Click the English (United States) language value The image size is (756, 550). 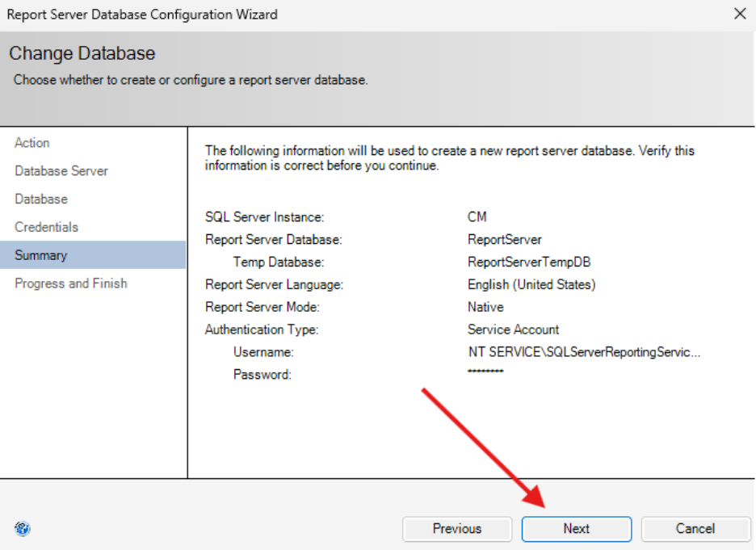click(x=531, y=284)
